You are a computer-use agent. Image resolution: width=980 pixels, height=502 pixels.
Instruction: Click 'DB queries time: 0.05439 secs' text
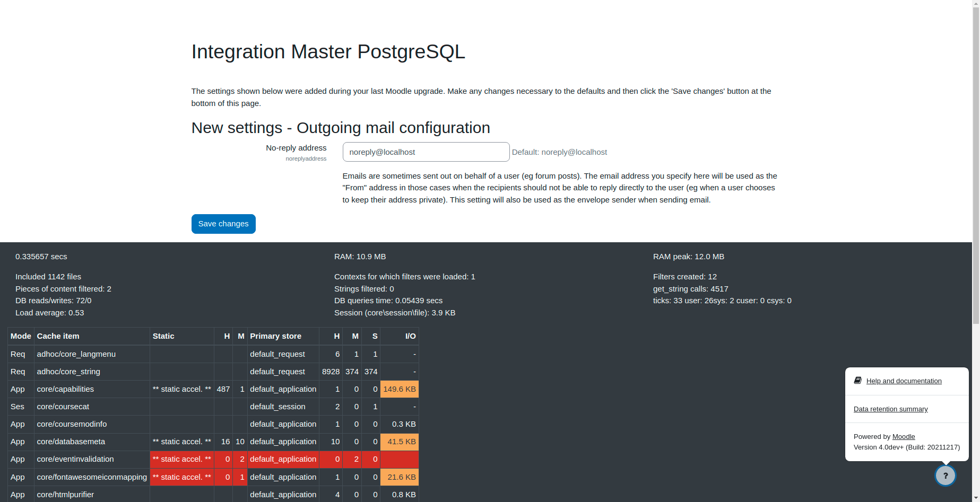(388, 301)
